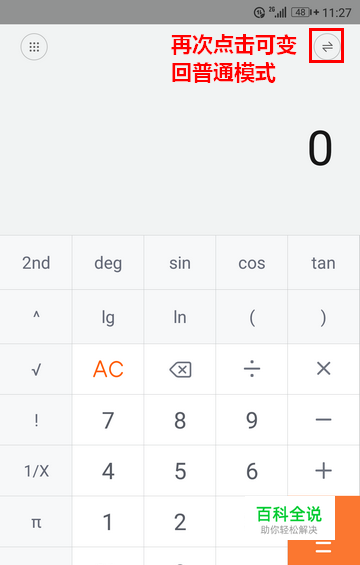This screenshot has height=565, width=360.
Task: Open the grid menu icon at top left
Action: (34, 47)
